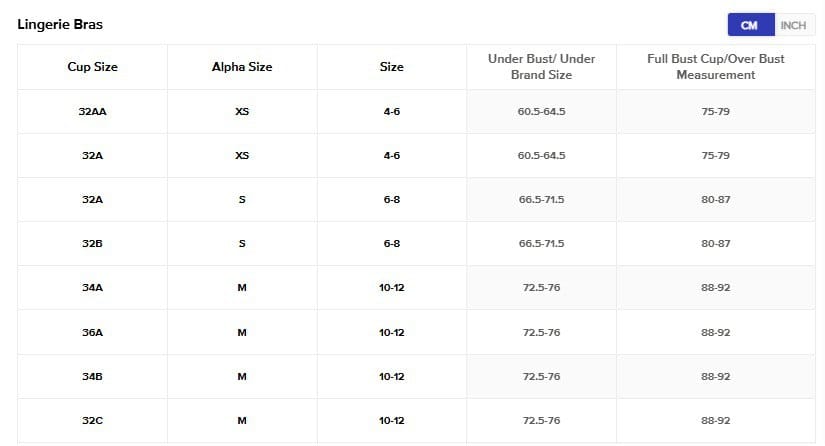Click the 32B cup size cell
Screen dimensions: 825x446
[x=92, y=243]
